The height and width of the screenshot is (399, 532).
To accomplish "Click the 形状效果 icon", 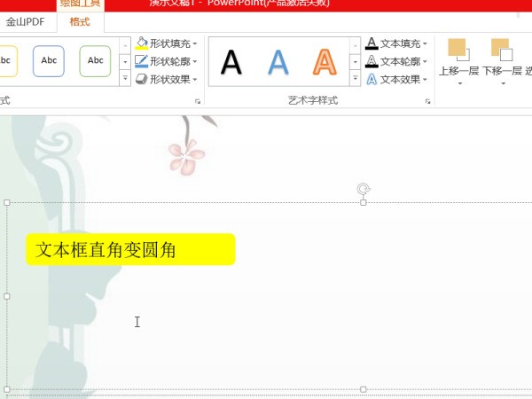I will coord(141,79).
